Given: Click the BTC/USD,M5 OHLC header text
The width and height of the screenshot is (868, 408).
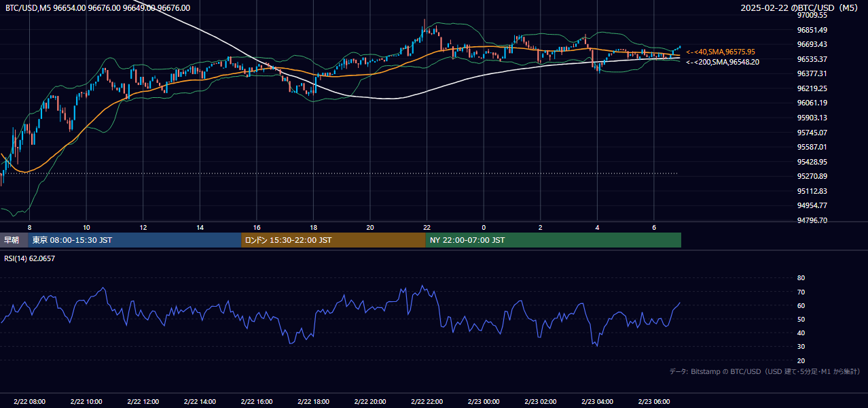Looking at the screenshot, I should tap(98, 8).
